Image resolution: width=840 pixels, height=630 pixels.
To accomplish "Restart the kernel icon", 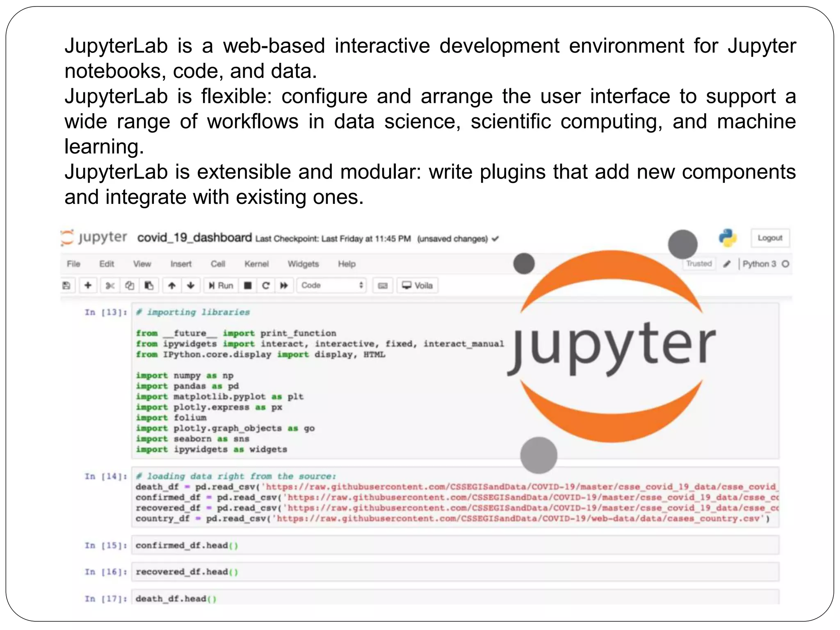I will 266,285.
